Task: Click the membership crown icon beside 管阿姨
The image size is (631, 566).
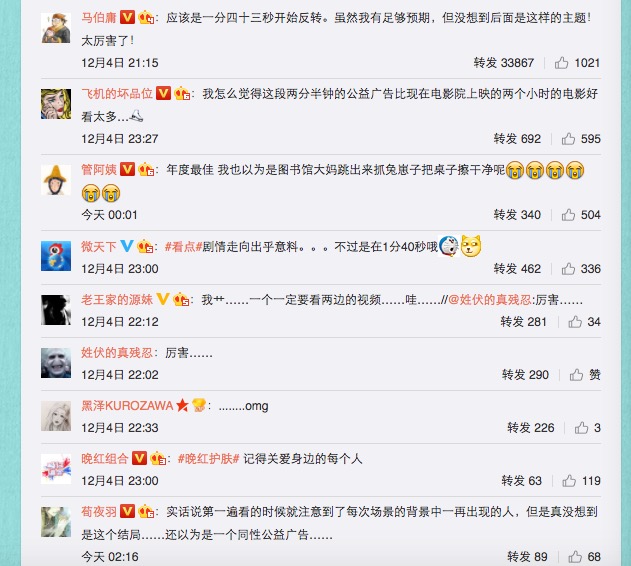Action: 146,169
